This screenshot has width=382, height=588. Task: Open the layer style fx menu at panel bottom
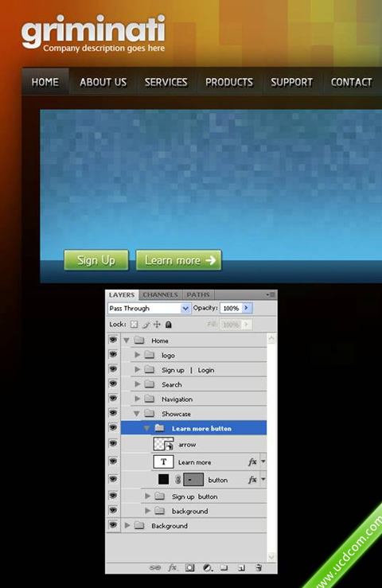coord(172,567)
